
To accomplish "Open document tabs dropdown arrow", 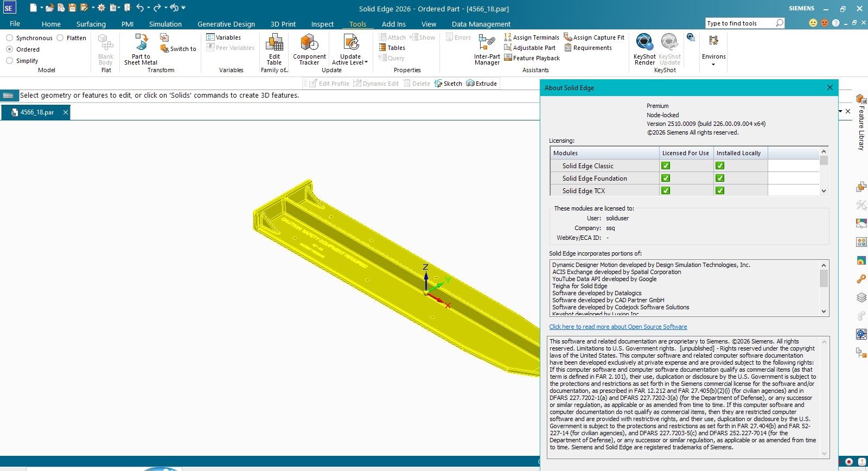I will pos(840,111).
